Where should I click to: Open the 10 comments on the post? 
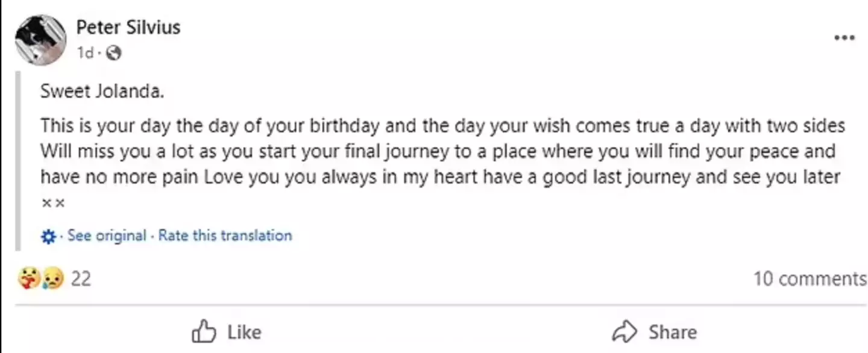click(x=810, y=278)
